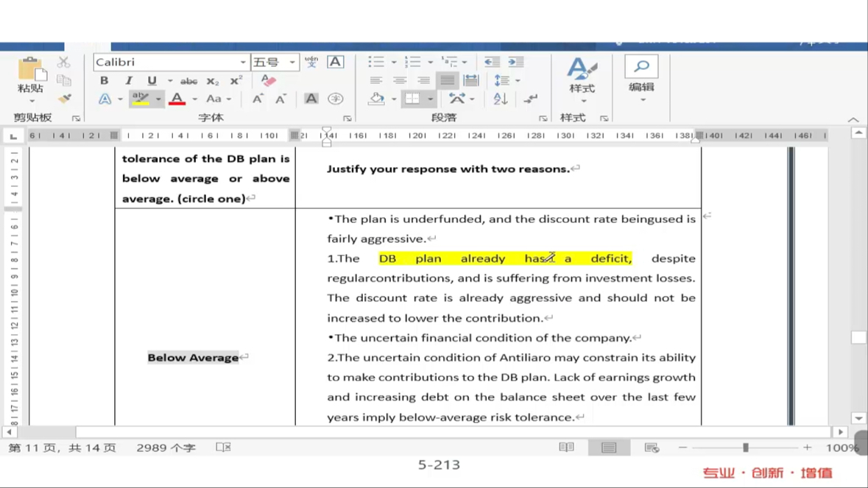Open the Editing search icon

click(x=641, y=68)
